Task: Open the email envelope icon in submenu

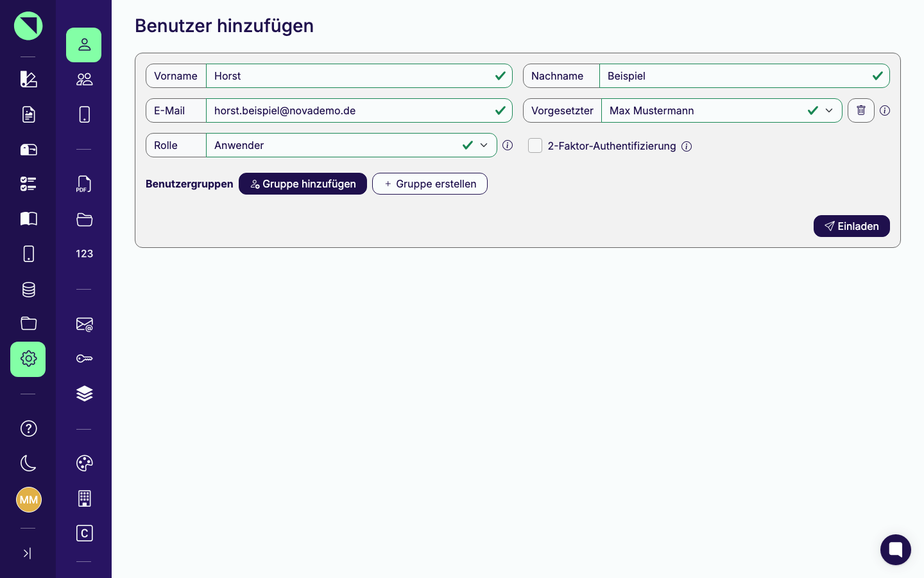Action: tap(84, 324)
